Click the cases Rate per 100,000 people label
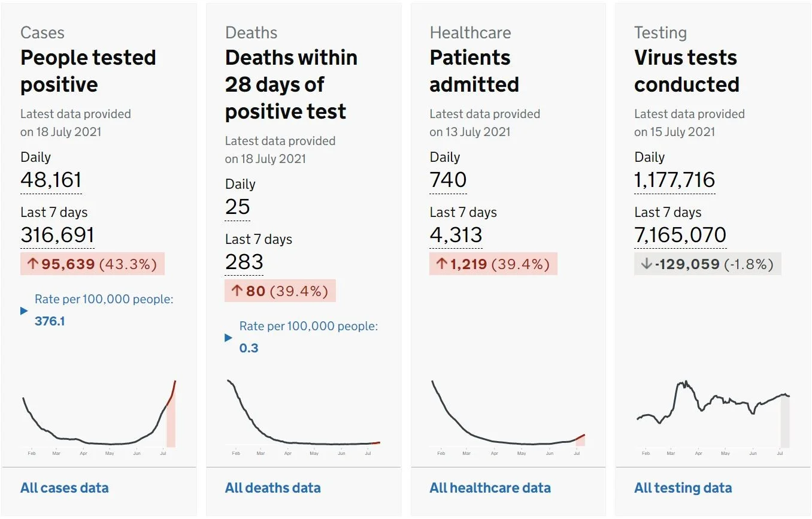This screenshot has width=812, height=519. coord(104,299)
